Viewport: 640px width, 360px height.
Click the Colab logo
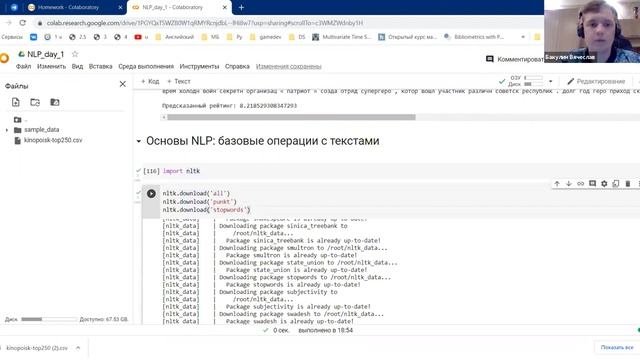[x=4, y=58]
